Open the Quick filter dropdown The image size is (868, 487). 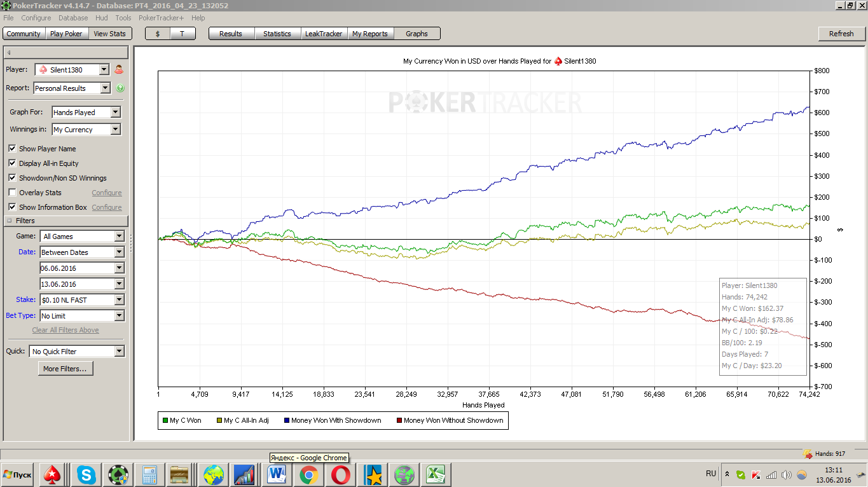[x=78, y=352]
